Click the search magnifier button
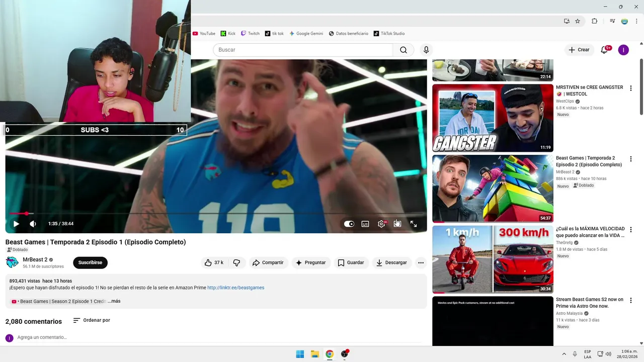This screenshot has height=362, width=644. click(404, 50)
